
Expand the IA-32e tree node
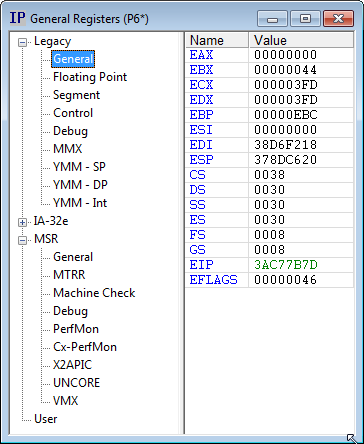22,222
